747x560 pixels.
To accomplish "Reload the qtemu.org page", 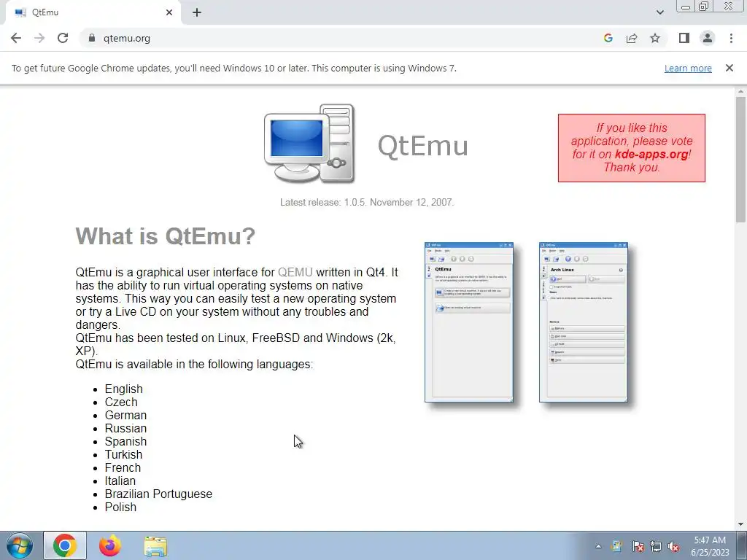I will coord(63,38).
